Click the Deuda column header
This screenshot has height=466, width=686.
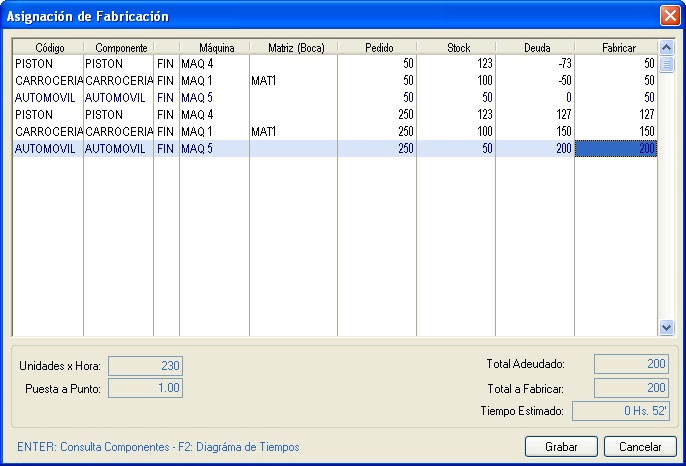(x=535, y=47)
